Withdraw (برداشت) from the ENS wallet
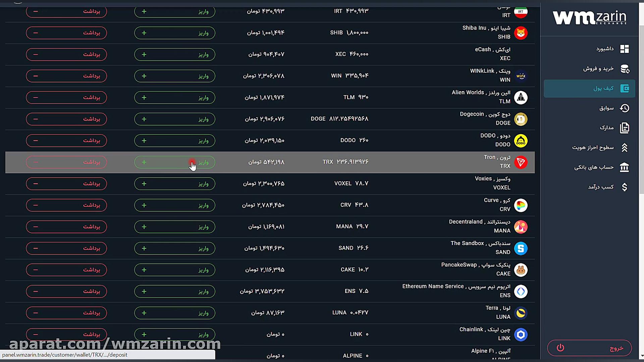 click(x=66, y=292)
